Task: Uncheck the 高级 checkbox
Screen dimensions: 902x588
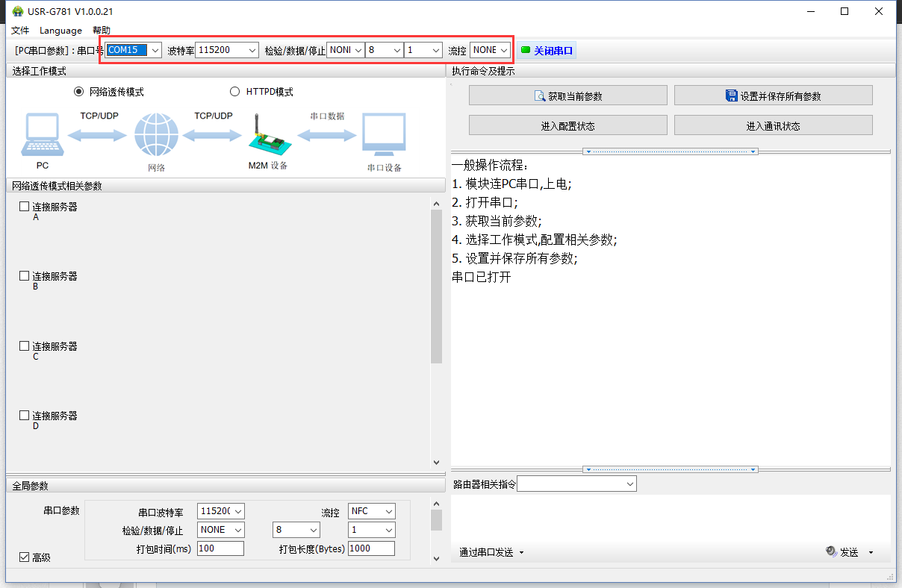Action: click(25, 557)
